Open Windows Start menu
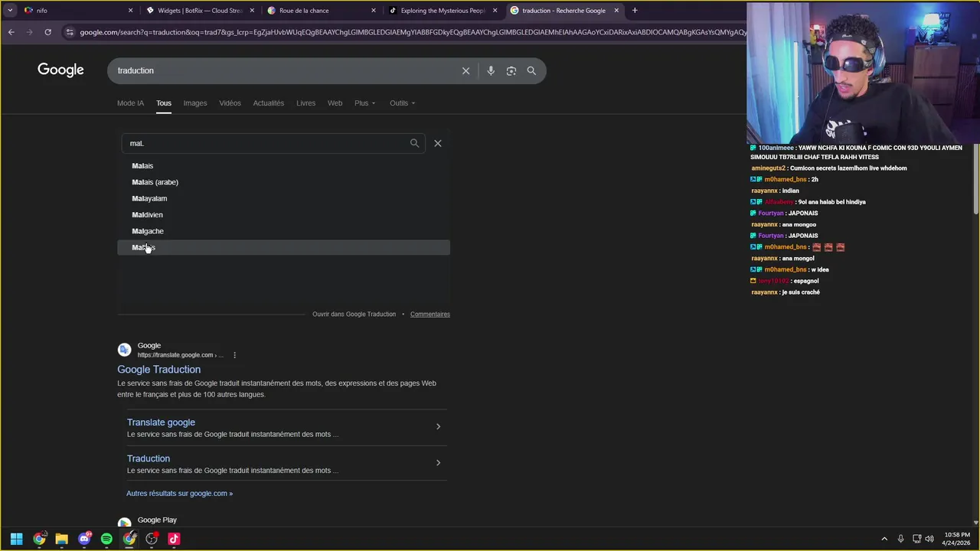Image resolution: width=980 pixels, height=551 pixels. (x=16, y=539)
